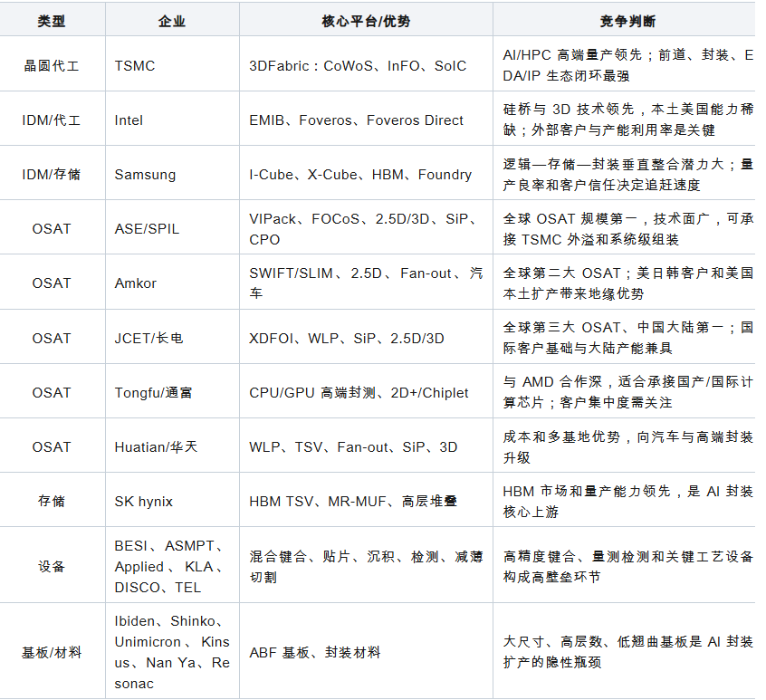766x700 pixels.
Task: Select the Amkor company cell
Action: (172, 282)
